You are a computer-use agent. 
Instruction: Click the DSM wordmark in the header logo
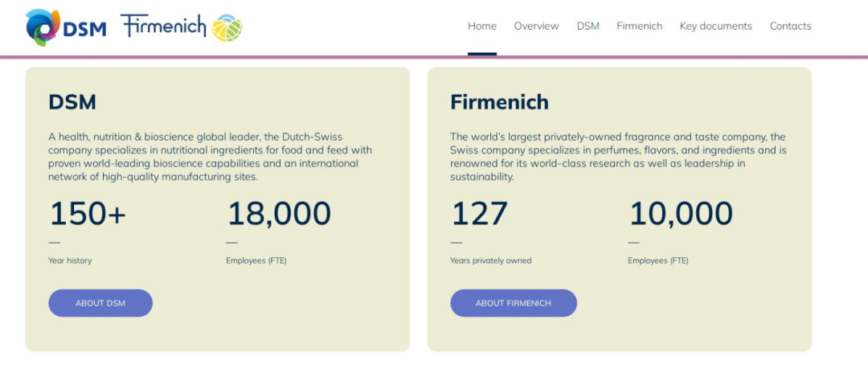pos(84,29)
